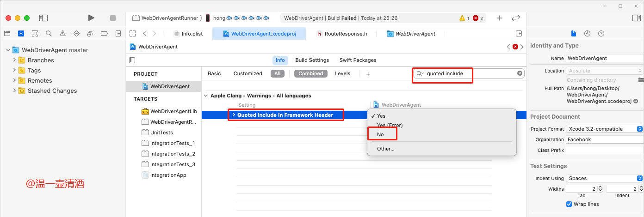This screenshot has height=217, width=644.
Task: Choose 'Yes (Error)' in the popup menu
Action: pos(441,125)
